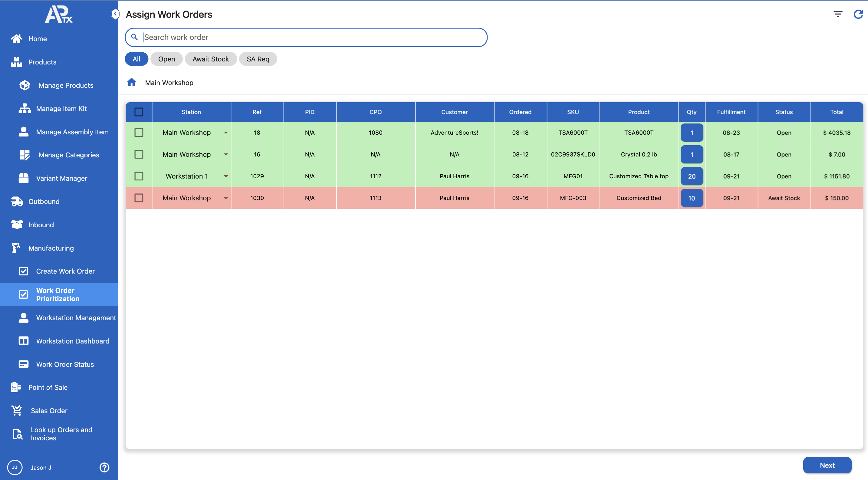Viewport: 868px width, 480px height.
Task: Expand station dropdown for Ref 16
Action: point(226,154)
